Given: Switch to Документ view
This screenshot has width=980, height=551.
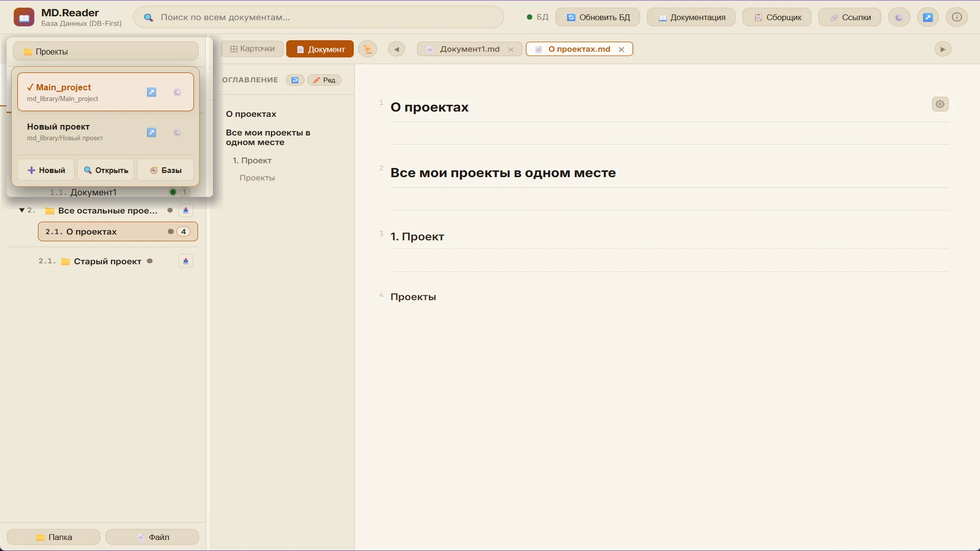Looking at the screenshot, I should [320, 49].
